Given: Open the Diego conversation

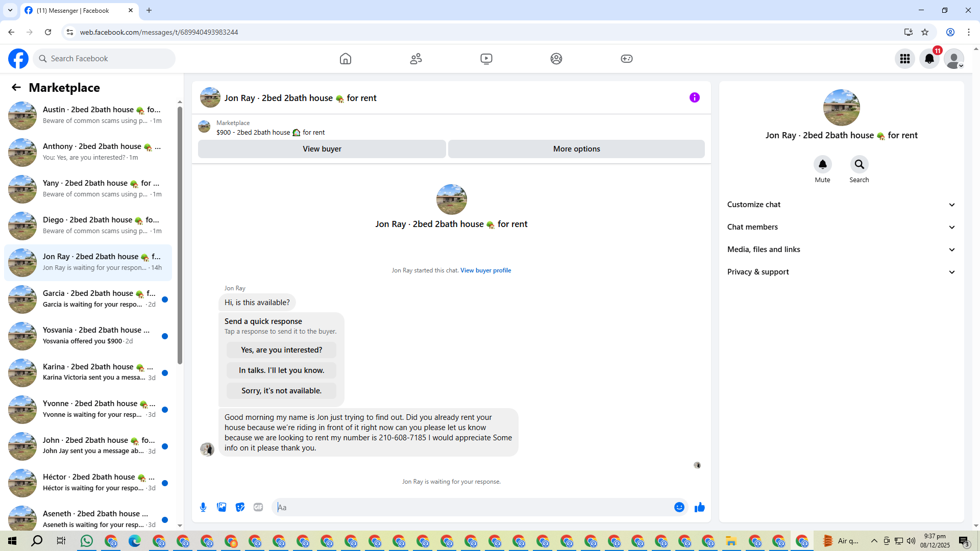Looking at the screenshot, I should [x=88, y=226].
